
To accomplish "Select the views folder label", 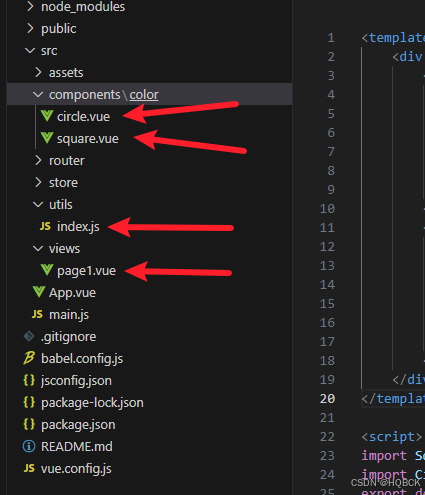I will click(64, 249).
